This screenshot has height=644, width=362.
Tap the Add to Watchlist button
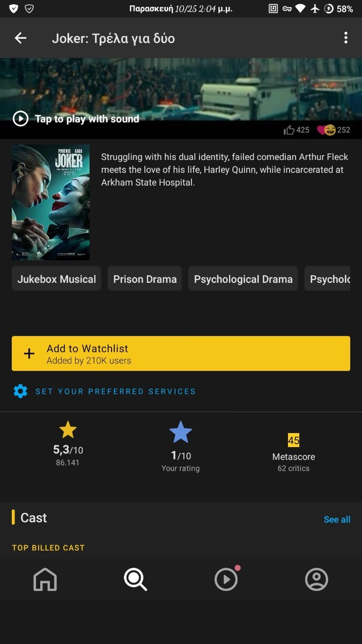click(x=181, y=354)
